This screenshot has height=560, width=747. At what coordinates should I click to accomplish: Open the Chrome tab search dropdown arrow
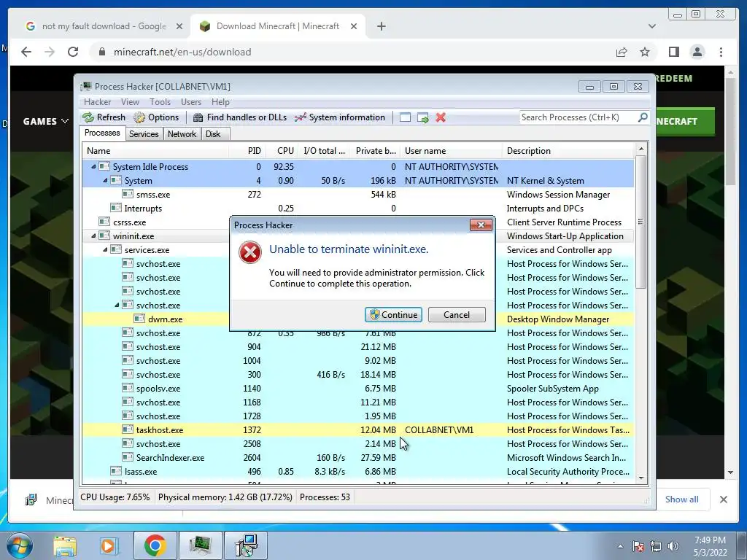(x=651, y=26)
